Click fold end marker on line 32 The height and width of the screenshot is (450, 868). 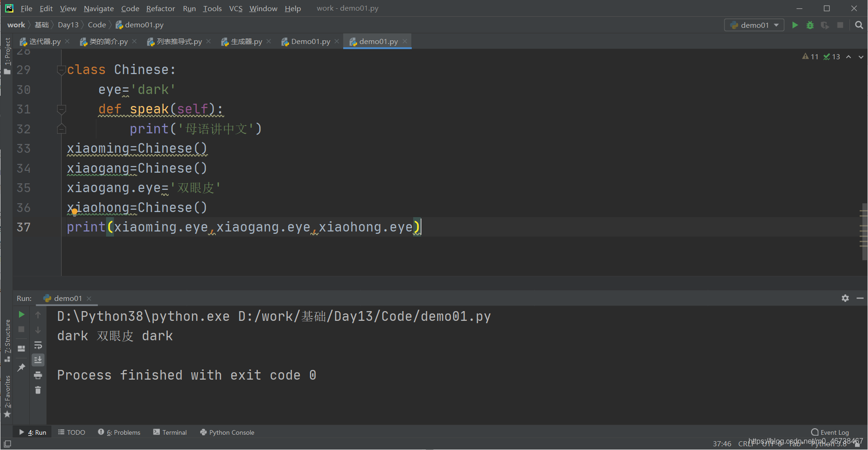pyautogui.click(x=61, y=129)
